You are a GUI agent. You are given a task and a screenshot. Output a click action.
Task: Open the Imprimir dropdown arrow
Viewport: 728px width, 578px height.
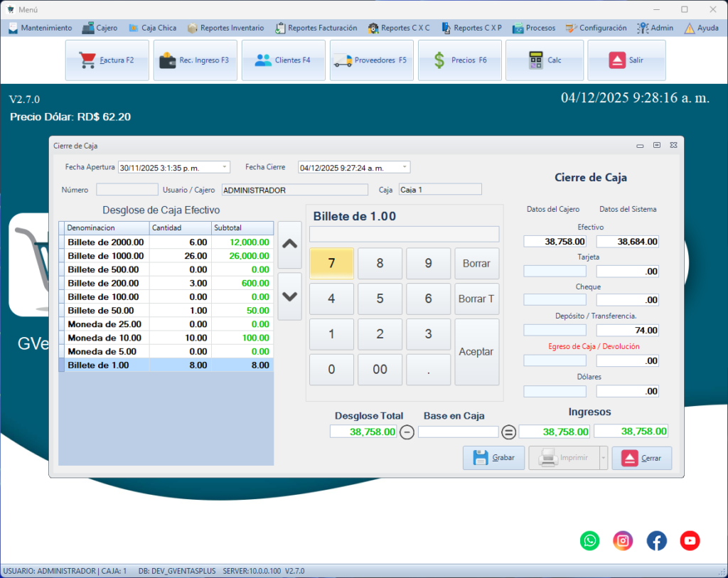coord(604,459)
